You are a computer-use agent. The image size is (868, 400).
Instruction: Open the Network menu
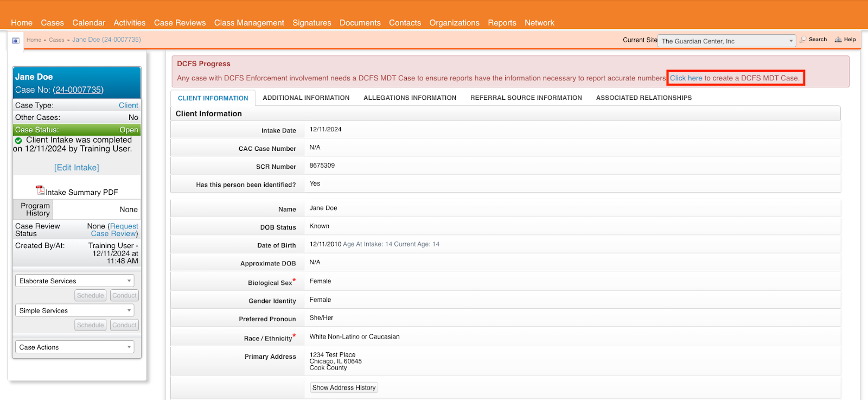coord(539,23)
